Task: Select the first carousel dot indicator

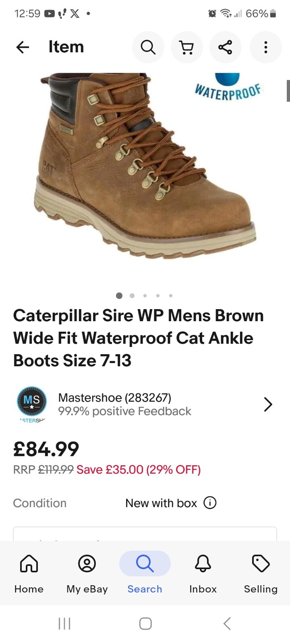Action: pos(119,295)
